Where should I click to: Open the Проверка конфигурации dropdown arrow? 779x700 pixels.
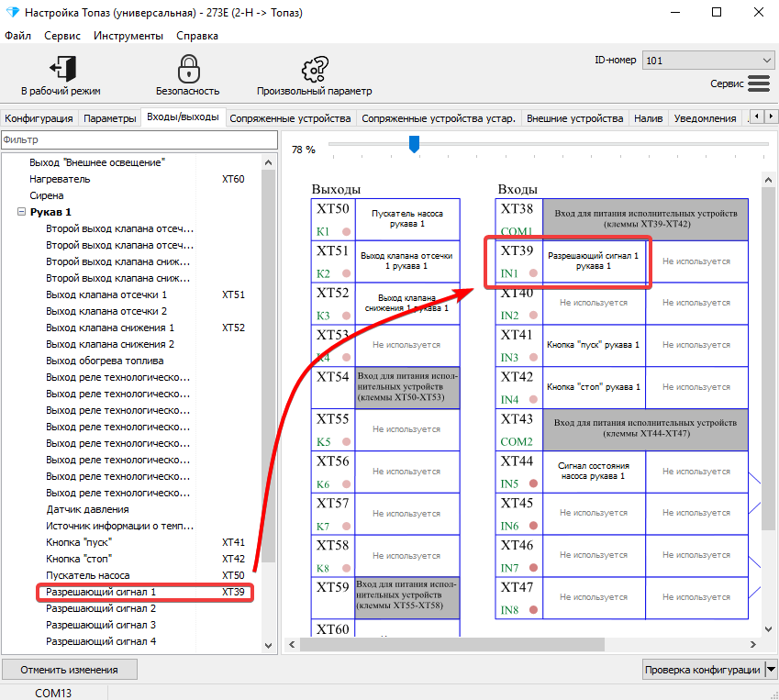[771, 669]
